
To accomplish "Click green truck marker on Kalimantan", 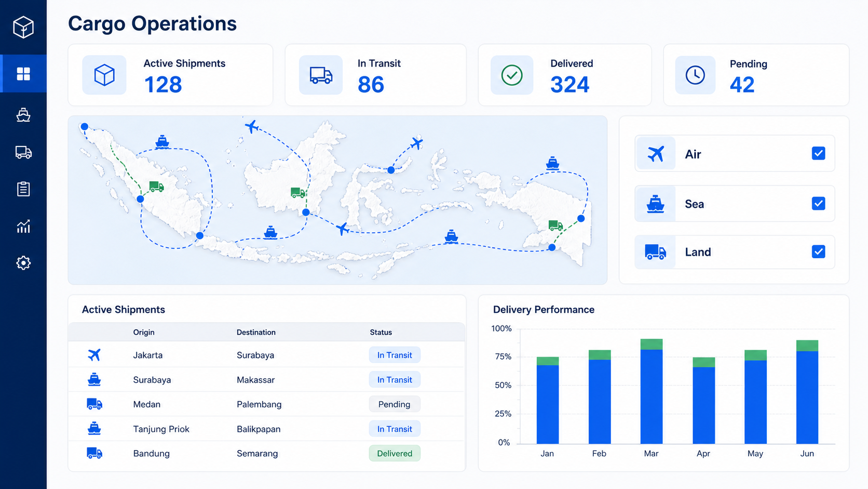I will click(298, 193).
